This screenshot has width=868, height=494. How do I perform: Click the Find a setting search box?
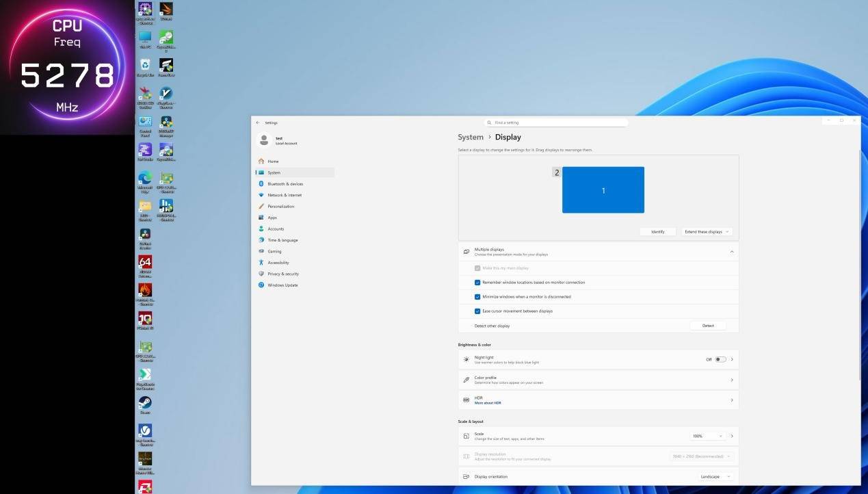(556, 123)
